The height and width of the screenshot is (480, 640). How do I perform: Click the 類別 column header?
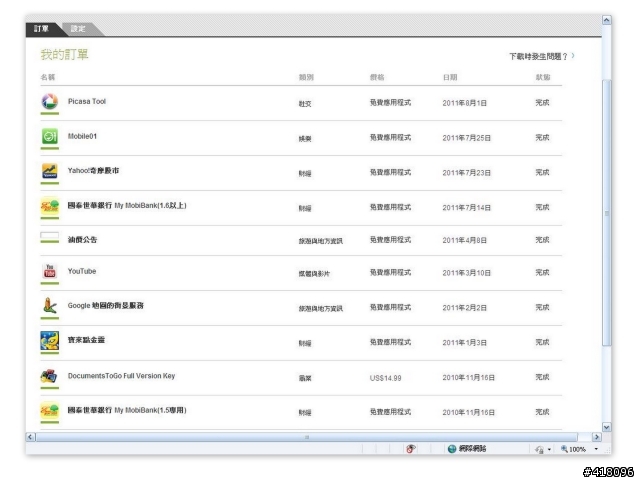pyautogui.click(x=306, y=77)
